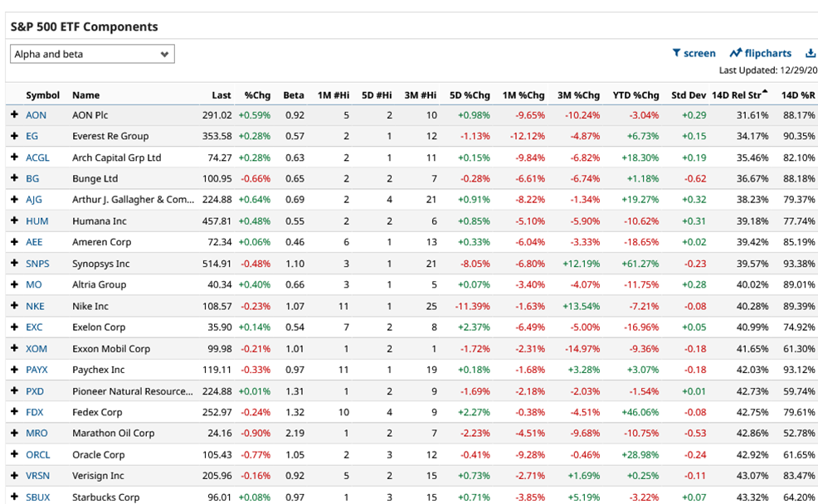Image resolution: width=818 pixels, height=504 pixels.
Task: Click the plus icon beside AON
Action: point(16,114)
